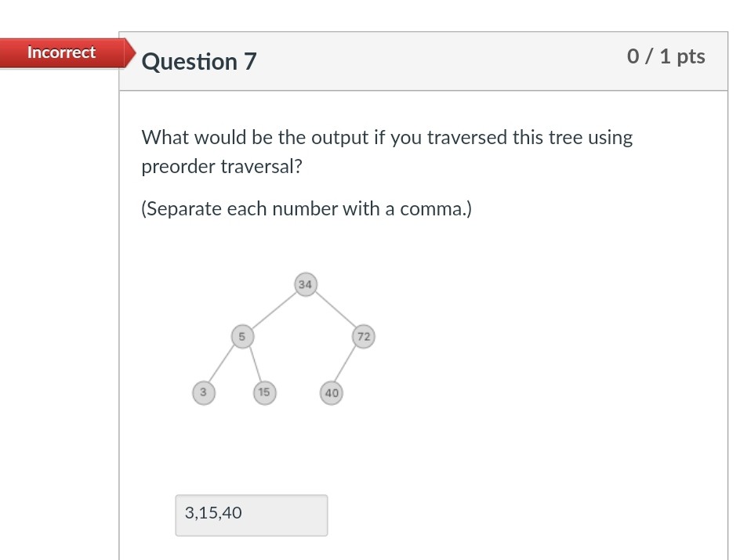Screen dimensions: 740x560
Task: Select tree node 72
Action: (364, 337)
